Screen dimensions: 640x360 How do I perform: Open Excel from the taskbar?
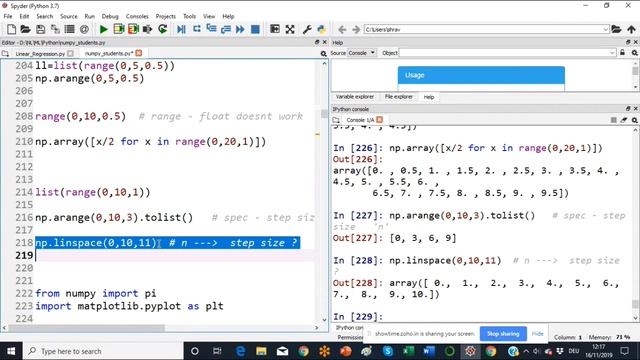(408, 351)
